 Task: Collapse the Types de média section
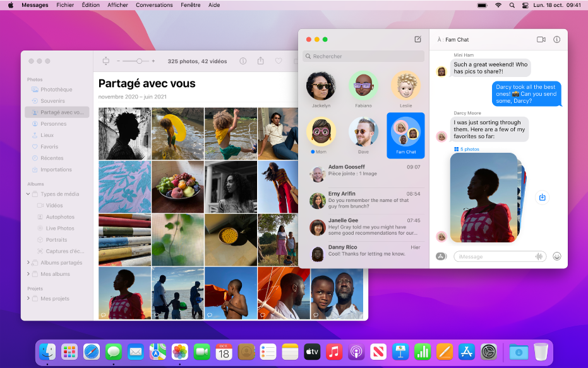(27, 194)
